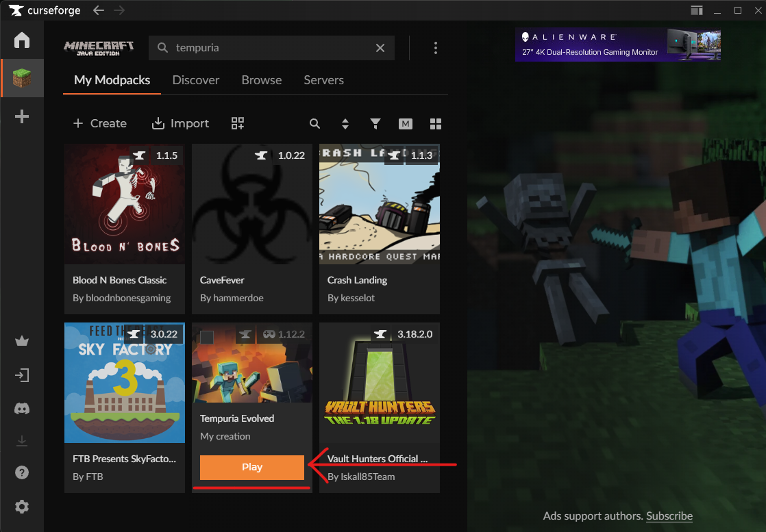Image resolution: width=766 pixels, height=532 pixels.
Task: Click author name By bloodnbonesgaming
Action: (x=122, y=298)
